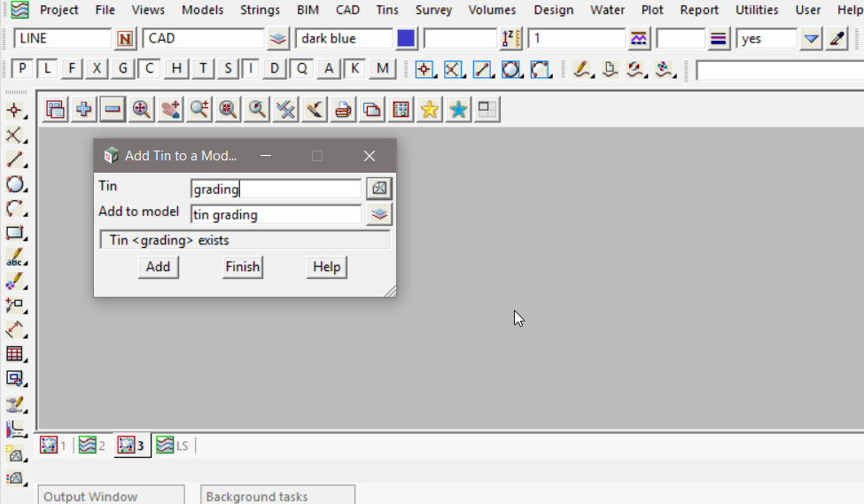
Task: Toggle the H snap button
Action: 176,69
